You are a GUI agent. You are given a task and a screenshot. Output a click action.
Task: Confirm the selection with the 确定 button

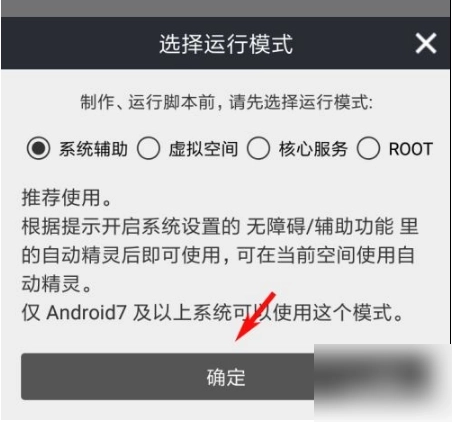point(226,377)
